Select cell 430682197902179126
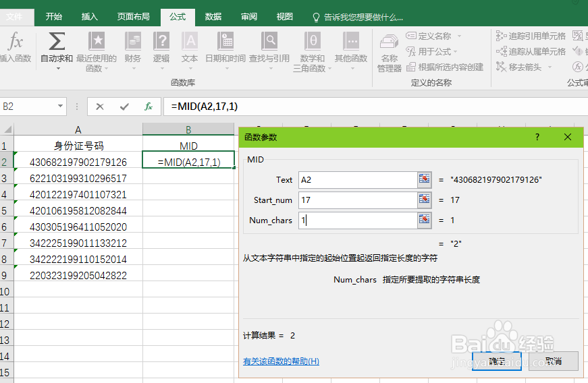Viewport: 588px width, 383px height. 78,162
